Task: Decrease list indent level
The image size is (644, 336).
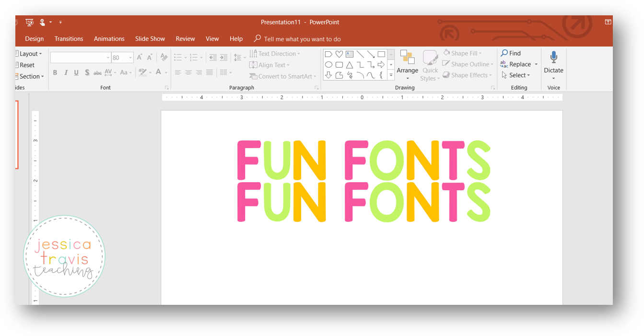Action: 213,58
